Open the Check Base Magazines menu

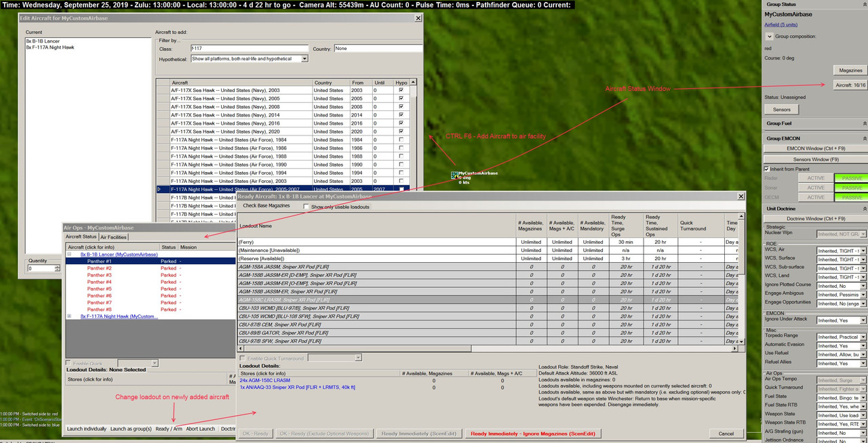click(x=266, y=206)
